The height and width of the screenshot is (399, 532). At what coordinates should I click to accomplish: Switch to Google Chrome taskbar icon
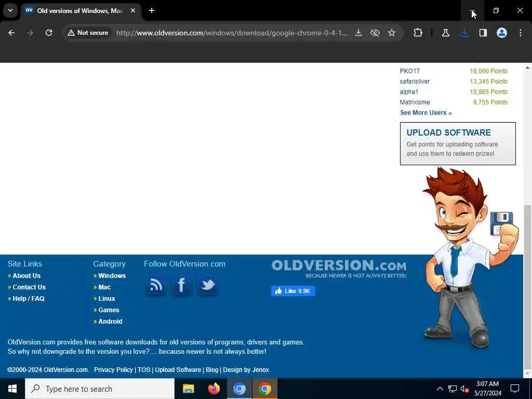coord(264,389)
